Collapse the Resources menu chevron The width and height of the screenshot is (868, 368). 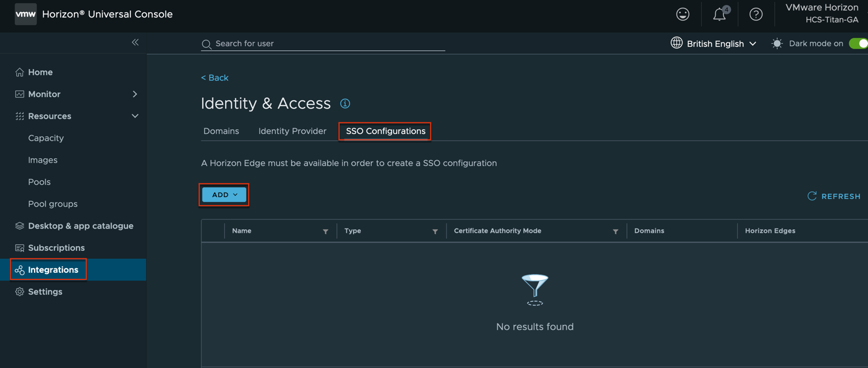pyautogui.click(x=135, y=116)
